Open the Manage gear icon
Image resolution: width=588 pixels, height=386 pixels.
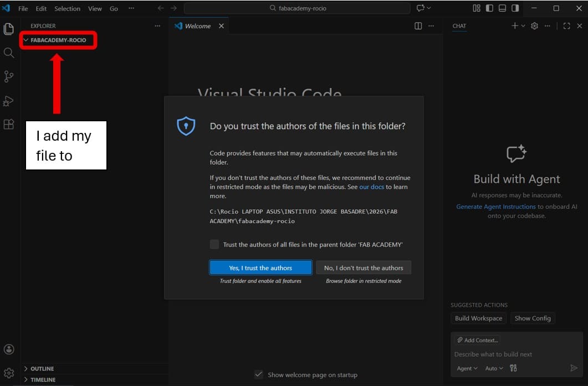pos(9,373)
